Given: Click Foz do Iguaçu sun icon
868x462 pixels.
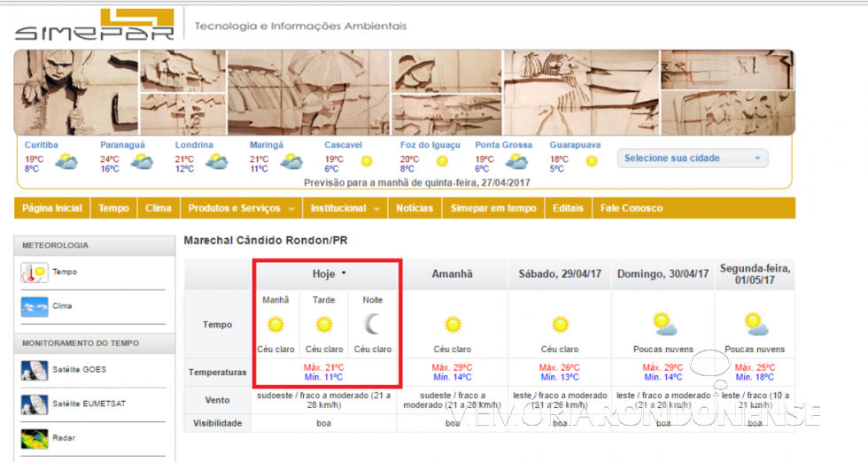Looking at the screenshot, I should point(442,162).
